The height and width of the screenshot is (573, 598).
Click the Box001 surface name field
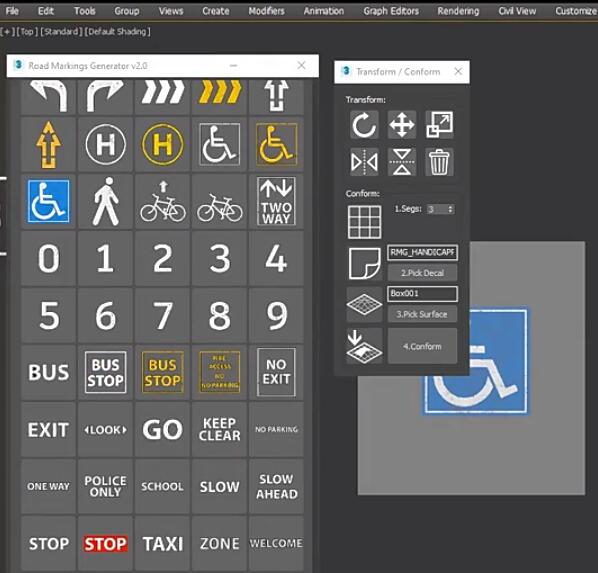tap(422, 293)
